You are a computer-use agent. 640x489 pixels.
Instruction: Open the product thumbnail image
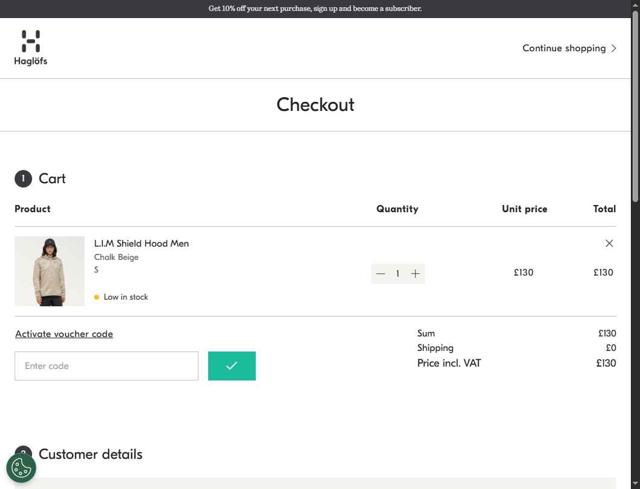(x=49, y=271)
